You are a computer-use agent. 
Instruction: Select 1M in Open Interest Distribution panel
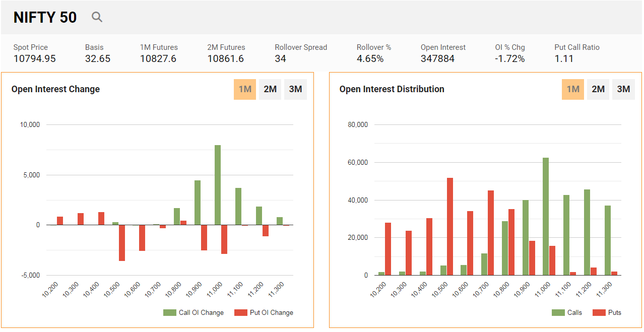pos(573,89)
